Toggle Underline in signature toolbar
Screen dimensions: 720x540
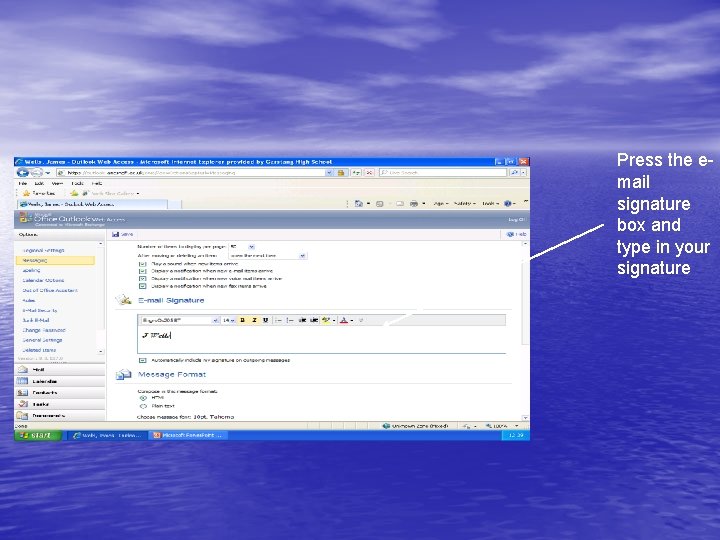(265, 320)
